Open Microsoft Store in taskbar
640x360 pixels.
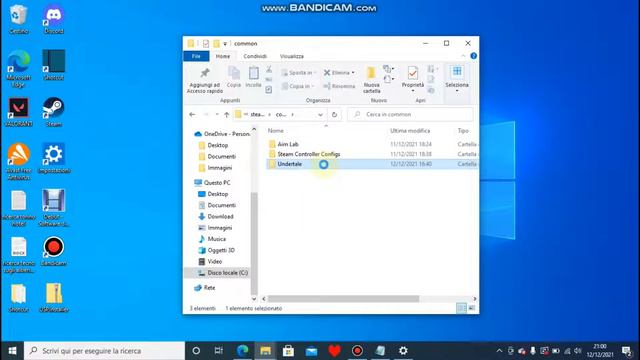click(x=288, y=351)
